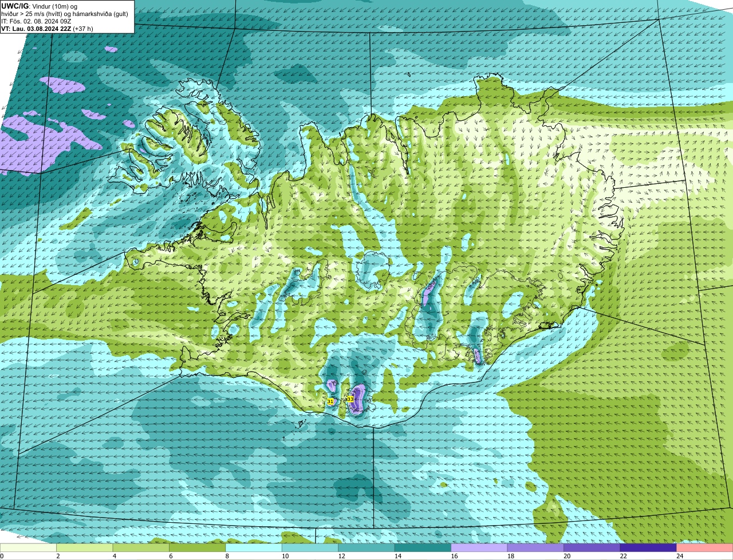Click the 18–20 m/s purple legend swatch
733x560 pixels.
[535, 547]
